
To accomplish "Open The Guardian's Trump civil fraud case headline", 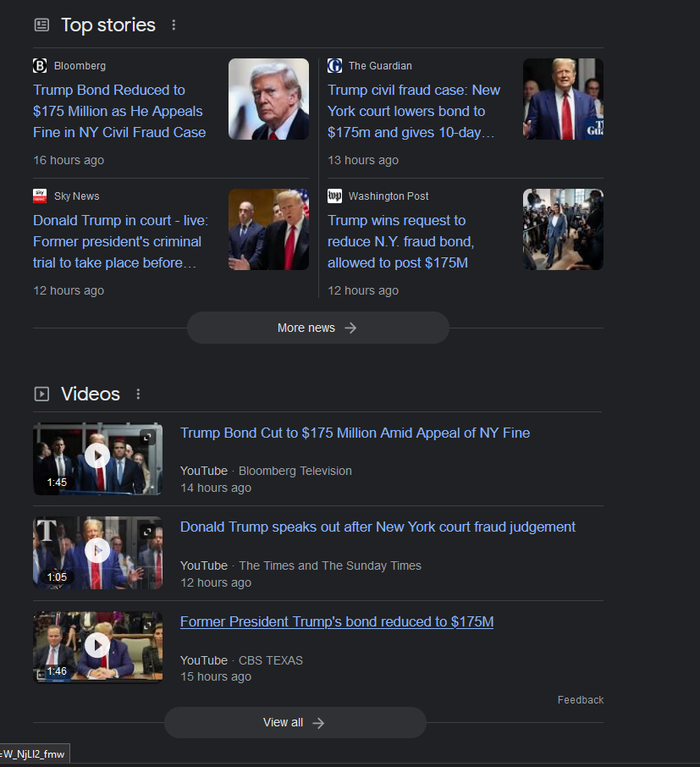I will [x=414, y=111].
